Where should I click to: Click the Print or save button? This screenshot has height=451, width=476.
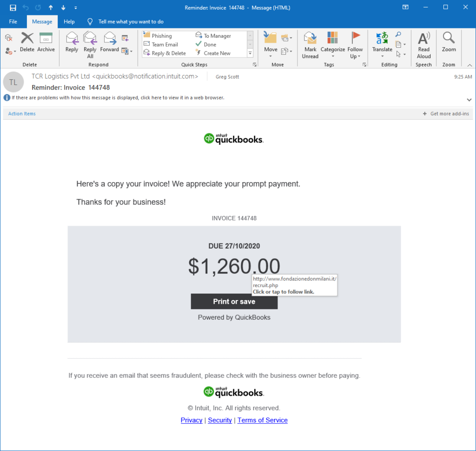tap(234, 301)
